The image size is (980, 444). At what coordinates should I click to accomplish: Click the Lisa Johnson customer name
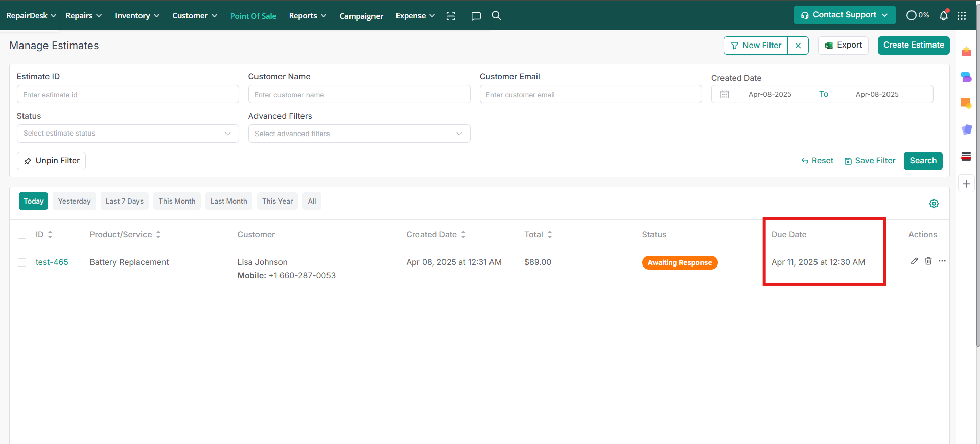(x=262, y=262)
